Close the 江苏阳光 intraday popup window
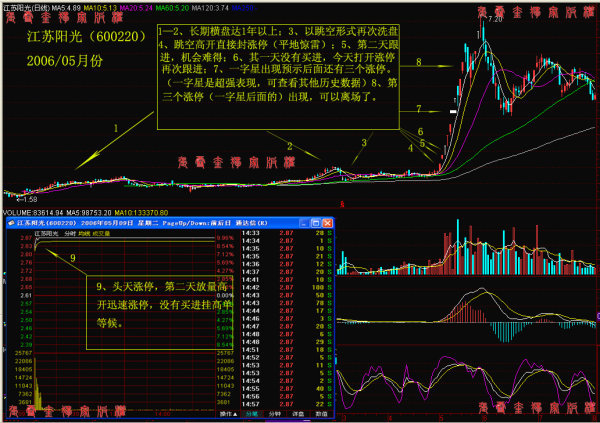Screen dimensions: 600x423 (x=328, y=223)
